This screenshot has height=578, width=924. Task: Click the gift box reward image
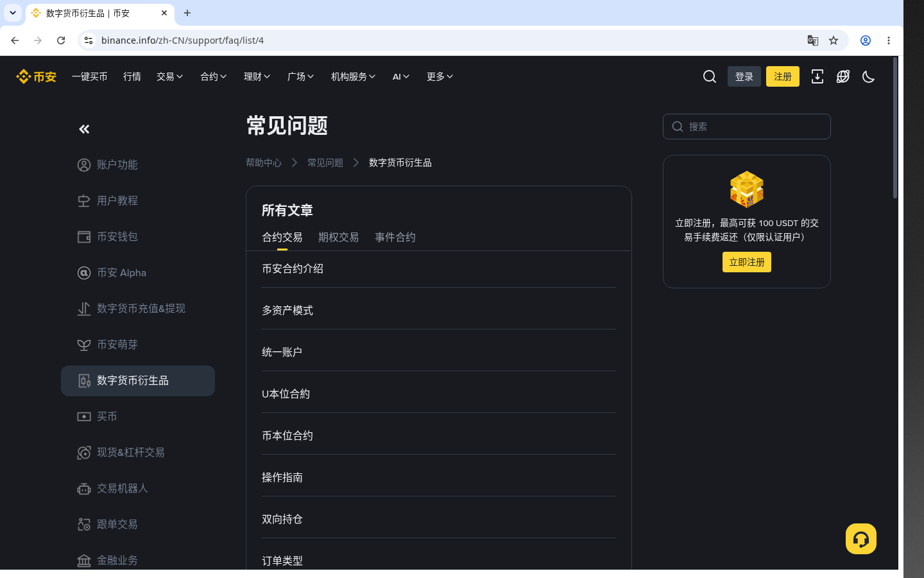[747, 189]
